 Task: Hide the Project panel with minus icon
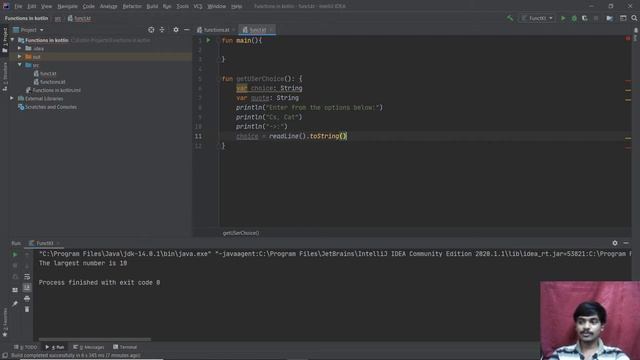pyautogui.click(x=187, y=30)
